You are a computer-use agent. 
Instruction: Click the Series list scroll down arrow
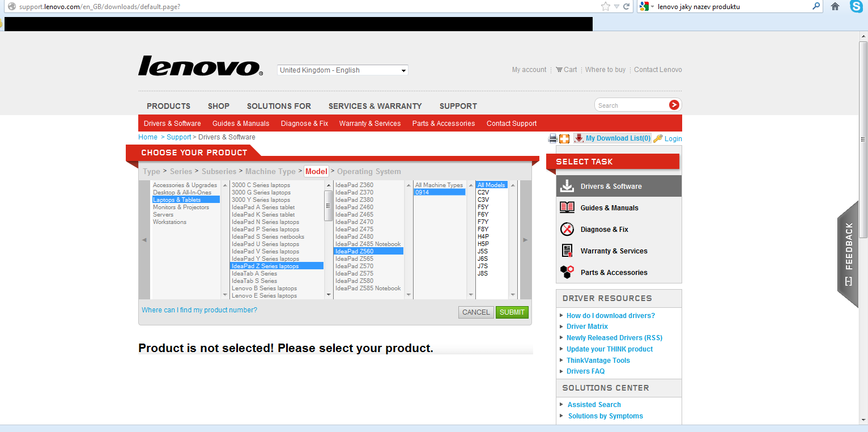click(328, 295)
